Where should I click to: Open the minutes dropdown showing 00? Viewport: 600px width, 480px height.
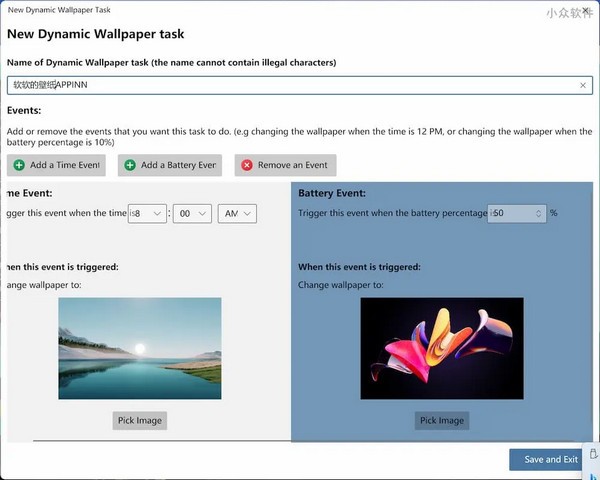[192, 214]
